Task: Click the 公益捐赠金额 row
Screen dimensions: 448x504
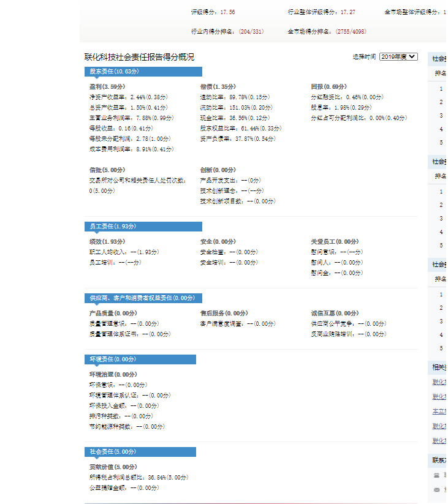Action: [x=124, y=488]
